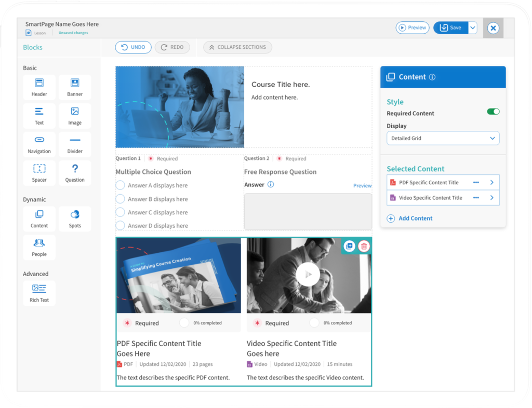Add a Navigation block

tap(39, 144)
